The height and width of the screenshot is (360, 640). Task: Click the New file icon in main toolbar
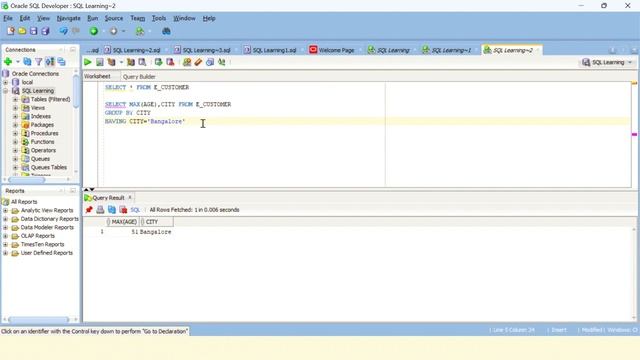[11, 31]
